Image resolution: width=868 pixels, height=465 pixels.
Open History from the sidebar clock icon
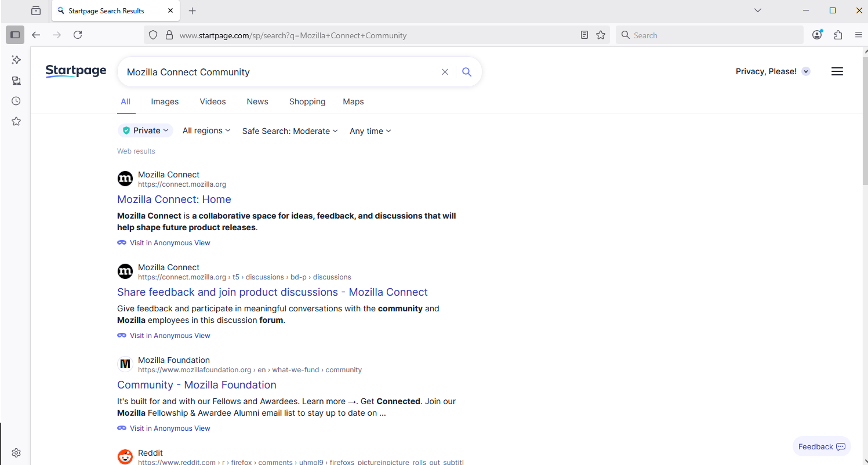[x=16, y=101]
